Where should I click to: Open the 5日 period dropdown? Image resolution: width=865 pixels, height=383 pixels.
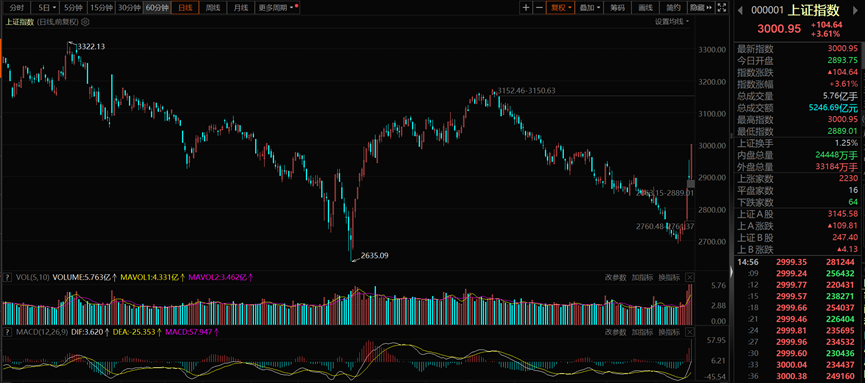pos(45,8)
